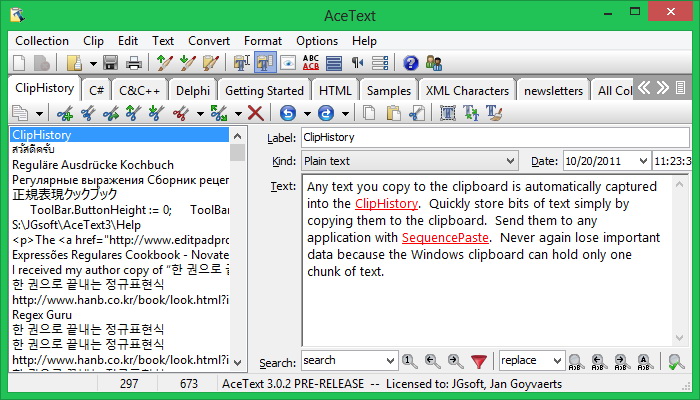
Task: Click the new collection blank page icon
Action: (19, 62)
